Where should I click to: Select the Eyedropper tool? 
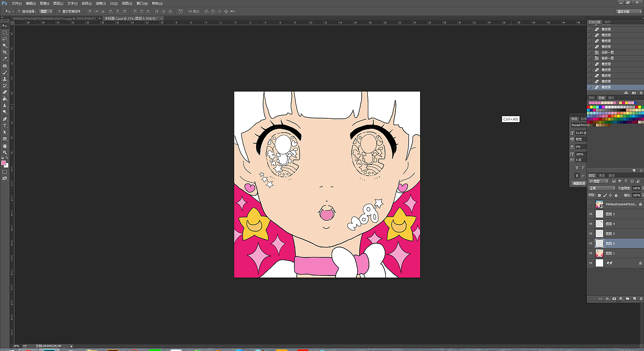(5, 58)
